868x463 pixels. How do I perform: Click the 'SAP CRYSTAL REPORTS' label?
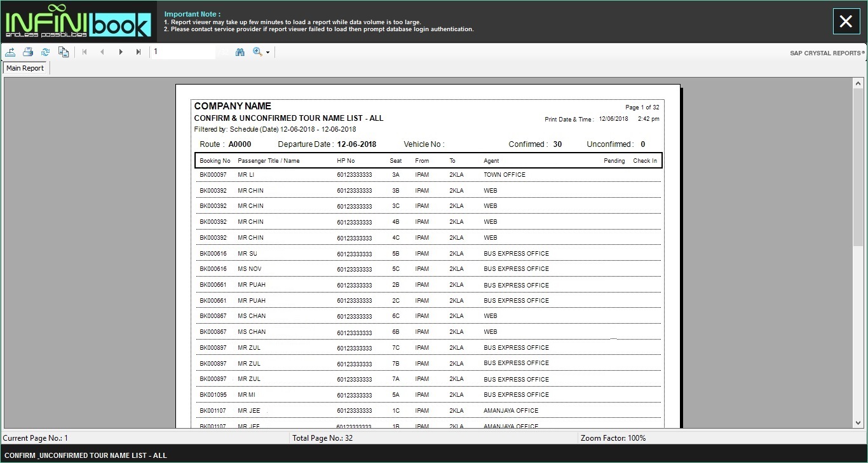pyautogui.click(x=827, y=53)
